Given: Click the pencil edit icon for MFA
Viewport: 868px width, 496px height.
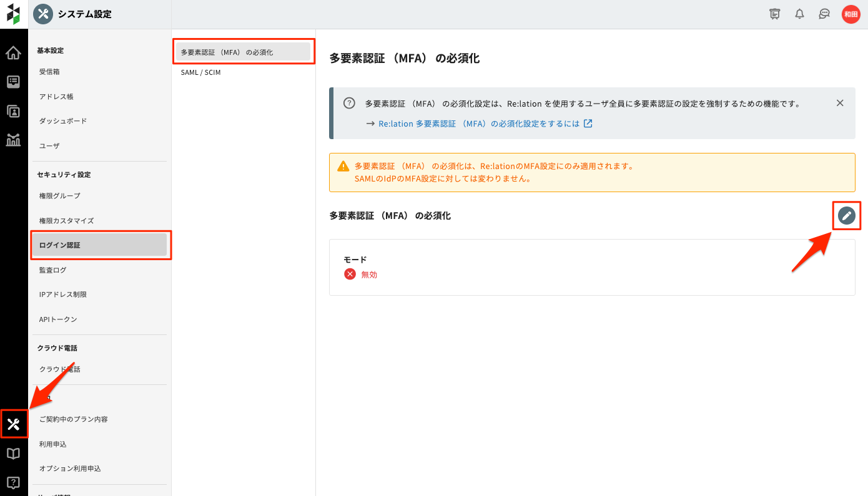Looking at the screenshot, I should (x=846, y=216).
